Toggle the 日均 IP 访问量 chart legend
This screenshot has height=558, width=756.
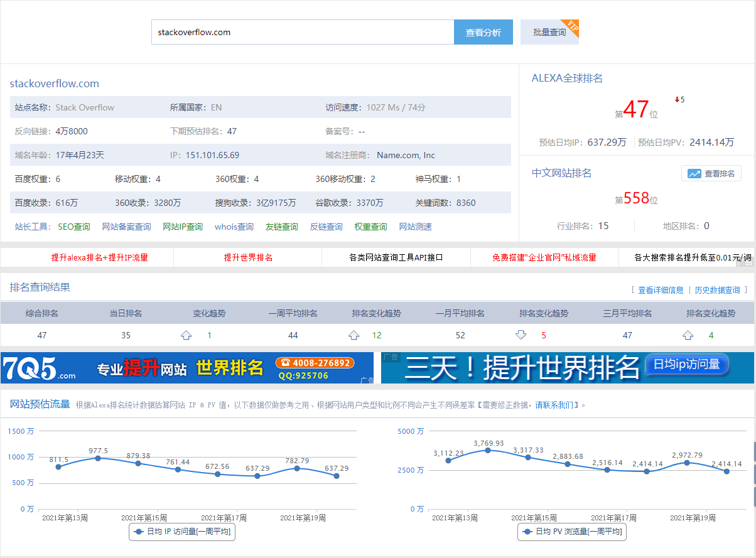pyautogui.click(x=182, y=532)
